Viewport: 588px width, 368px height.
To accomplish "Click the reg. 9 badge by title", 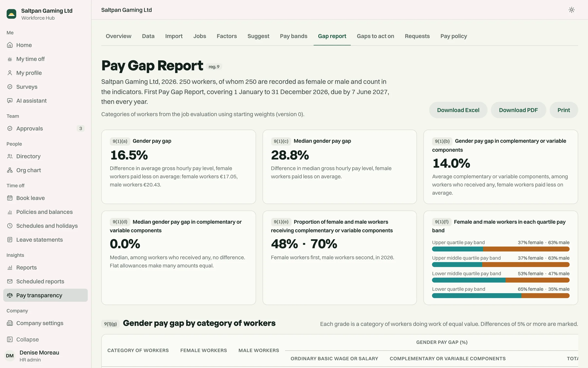I will click(214, 67).
